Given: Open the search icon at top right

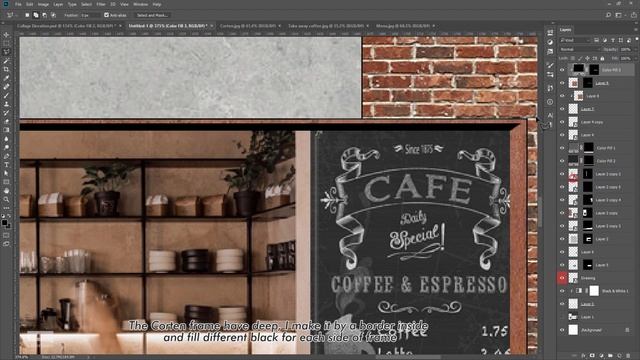Looking at the screenshot, I should tap(608, 15).
